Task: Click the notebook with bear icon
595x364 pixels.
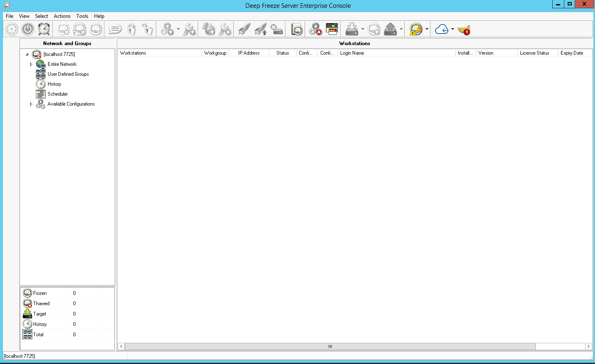Action: tap(297, 29)
